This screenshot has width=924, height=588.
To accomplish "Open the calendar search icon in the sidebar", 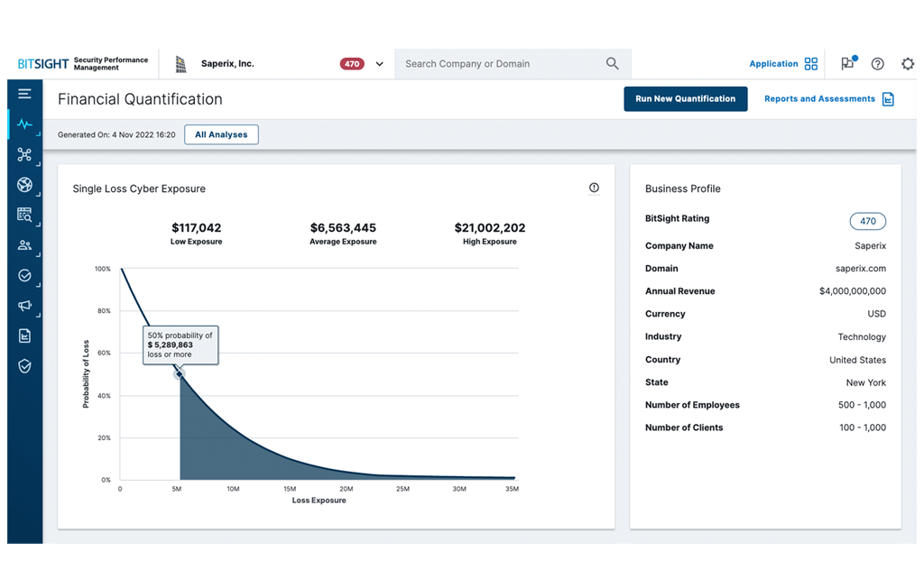I will click(x=24, y=215).
